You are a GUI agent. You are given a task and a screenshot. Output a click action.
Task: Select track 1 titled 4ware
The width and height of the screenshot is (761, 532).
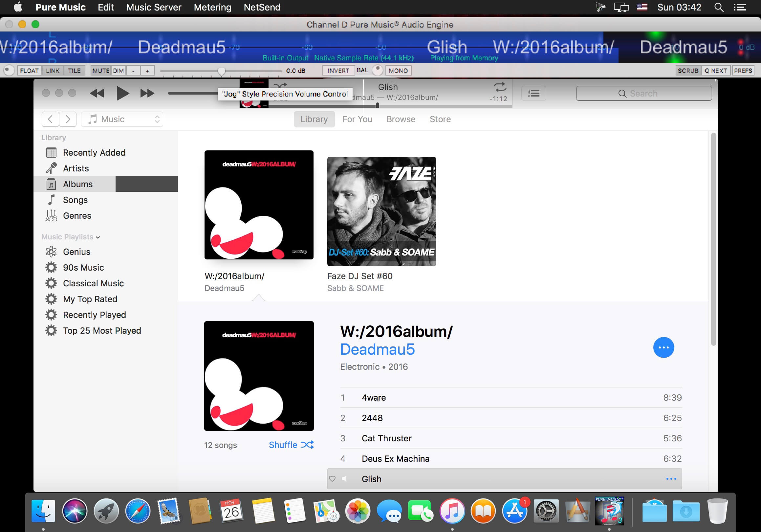[x=511, y=397]
